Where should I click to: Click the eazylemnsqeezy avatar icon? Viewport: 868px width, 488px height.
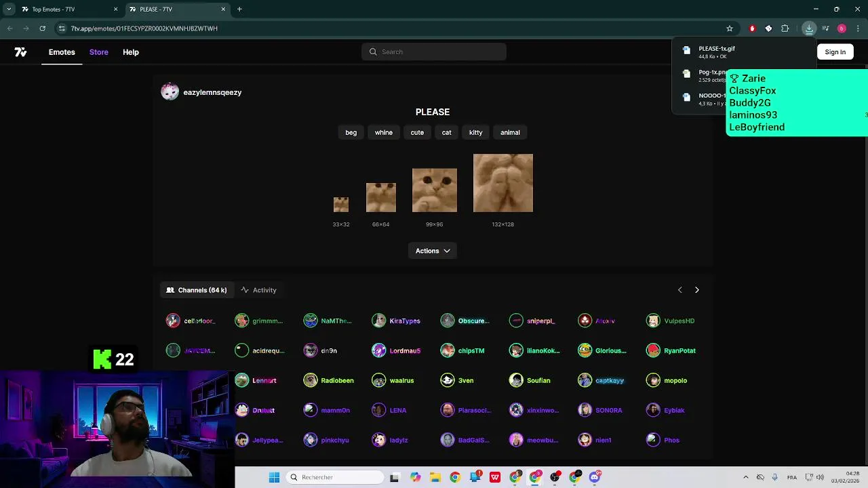[x=170, y=92]
